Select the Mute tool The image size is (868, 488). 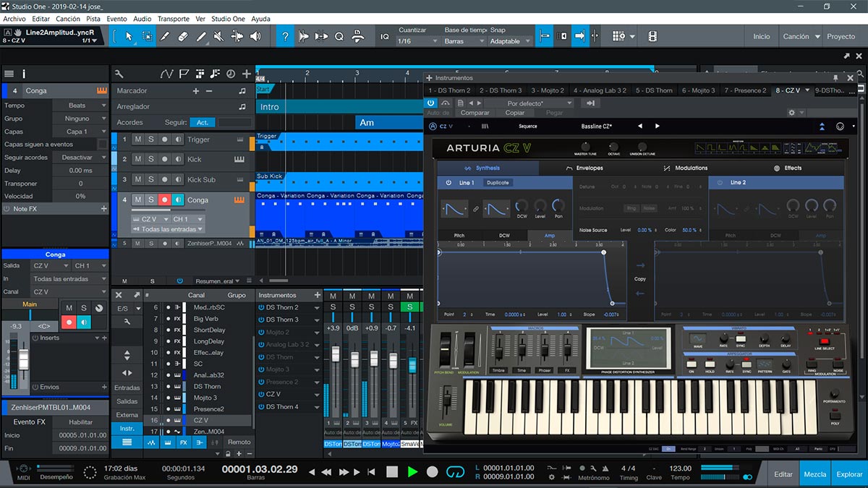219,35
